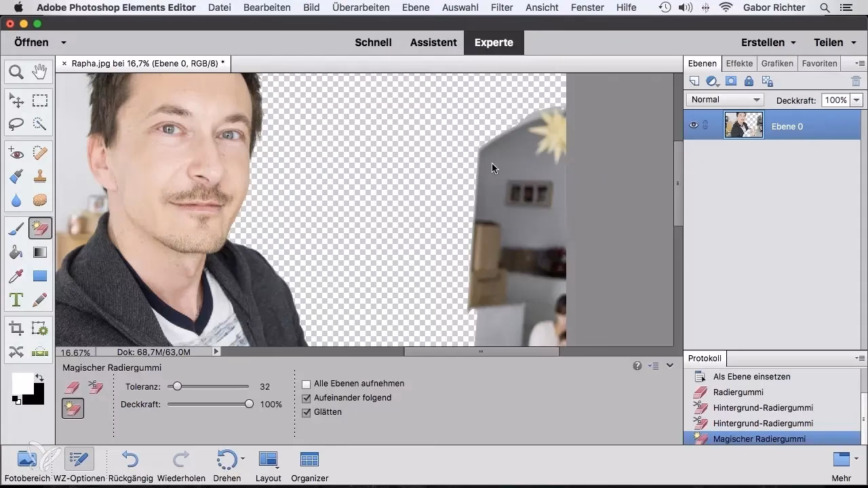Select the Crop tool
This screenshot has width=868, height=488.
point(16,327)
